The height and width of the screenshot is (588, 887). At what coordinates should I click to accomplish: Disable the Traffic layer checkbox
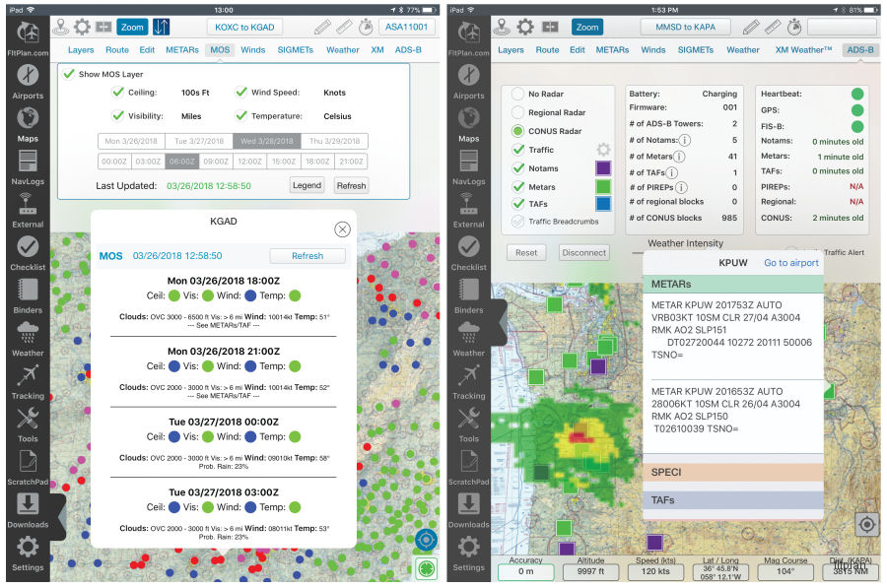tap(516, 151)
